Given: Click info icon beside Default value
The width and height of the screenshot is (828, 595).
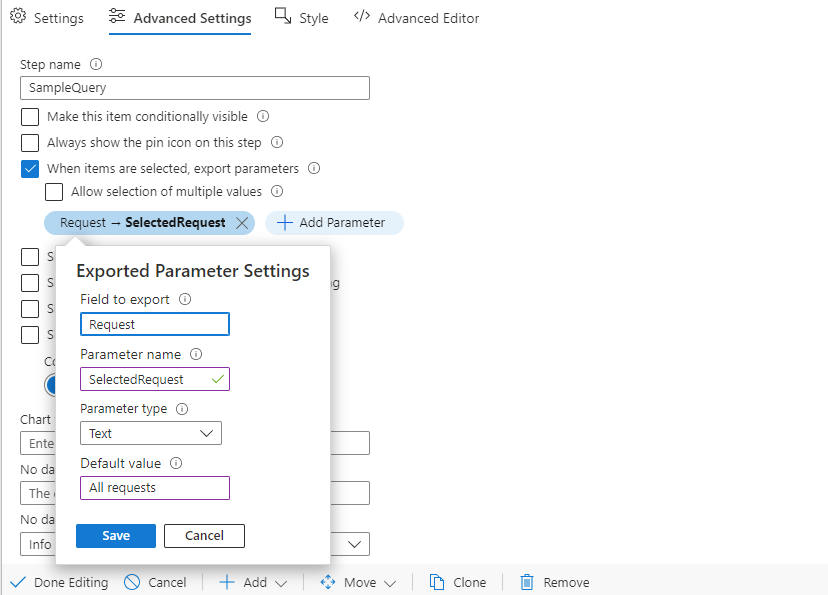Looking at the screenshot, I should (x=176, y=463).
